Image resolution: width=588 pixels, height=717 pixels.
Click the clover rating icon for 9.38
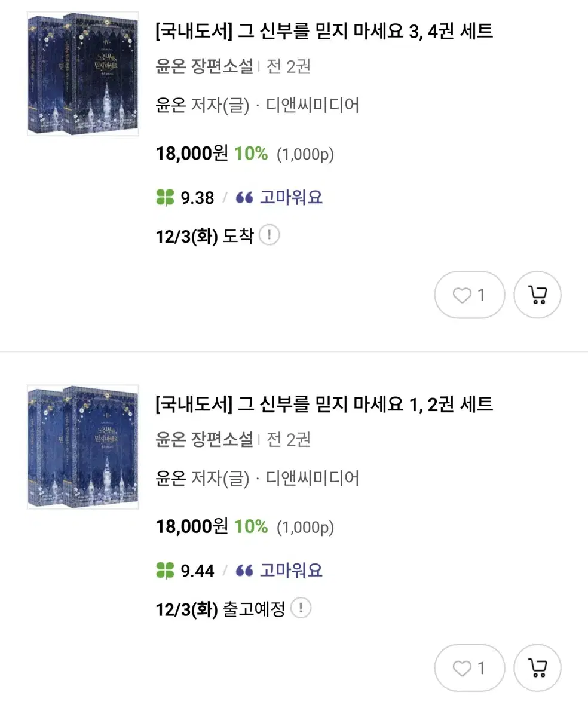pos(165,198)
